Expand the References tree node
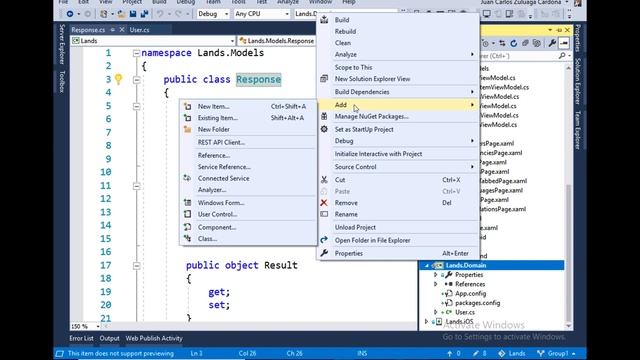The image size is (640, 360). pyautogui.click(x=436, y=284)
